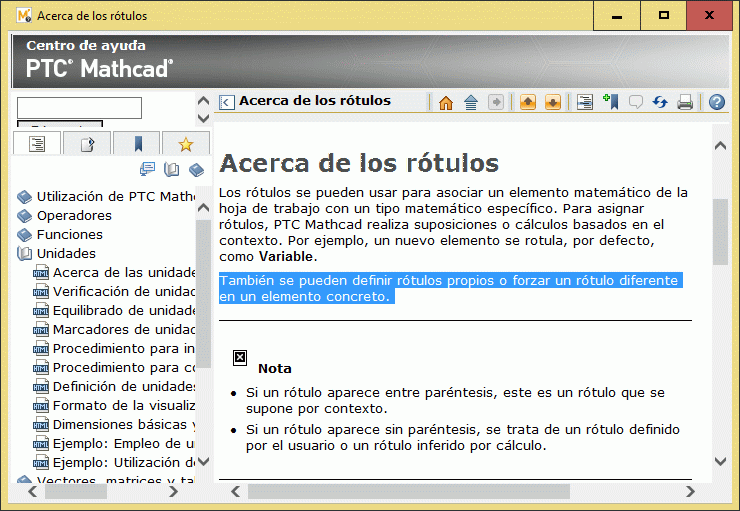Screen dimensions: 740x511
Task: Click the Home icon in help toolbar
Action: (446, 102)
